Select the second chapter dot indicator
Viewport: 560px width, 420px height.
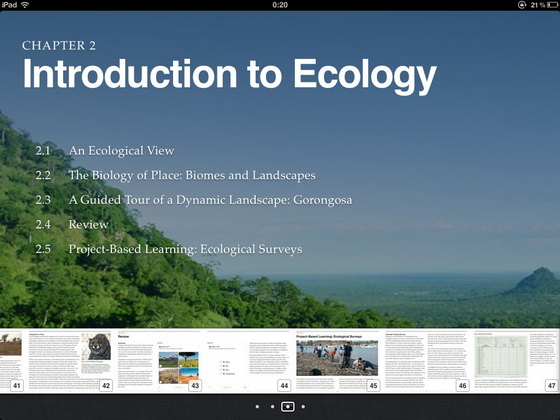pyautogui.click(x=272, y=407)
